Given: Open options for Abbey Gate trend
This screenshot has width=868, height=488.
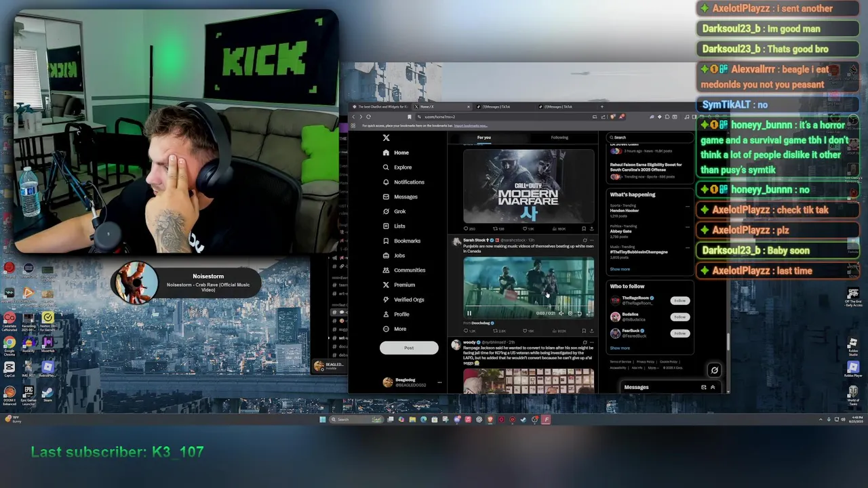Looking at the screenshot, I should coord(688,226).
